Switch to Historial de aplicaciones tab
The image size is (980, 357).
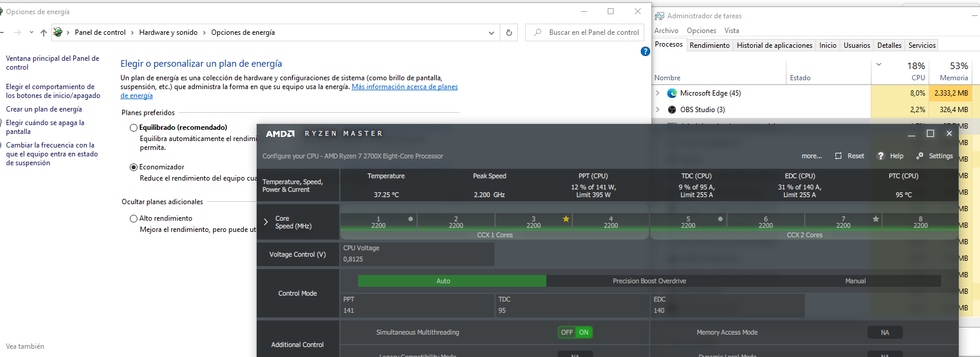(774, 45)
